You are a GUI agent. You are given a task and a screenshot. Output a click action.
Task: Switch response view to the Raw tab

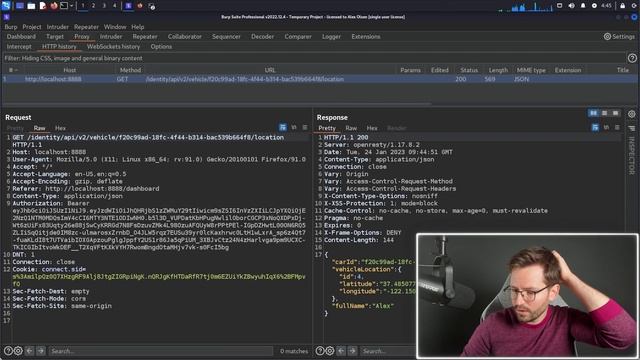[x=351, y=128]
